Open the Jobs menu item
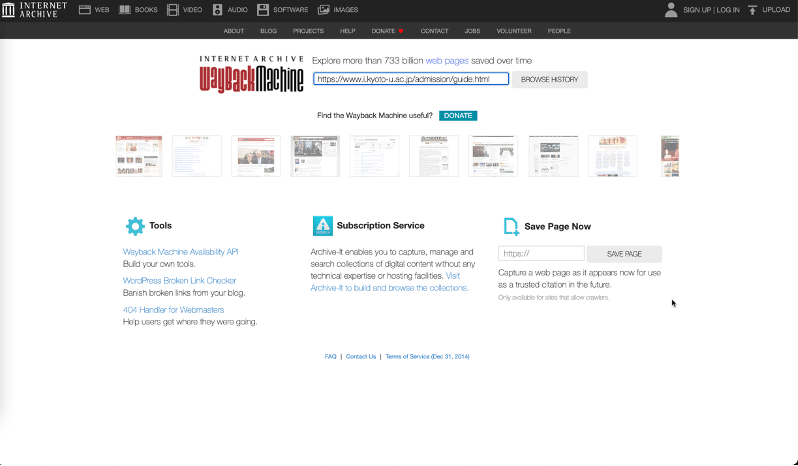The image size is (798, 466). click(x=472, y=31)
